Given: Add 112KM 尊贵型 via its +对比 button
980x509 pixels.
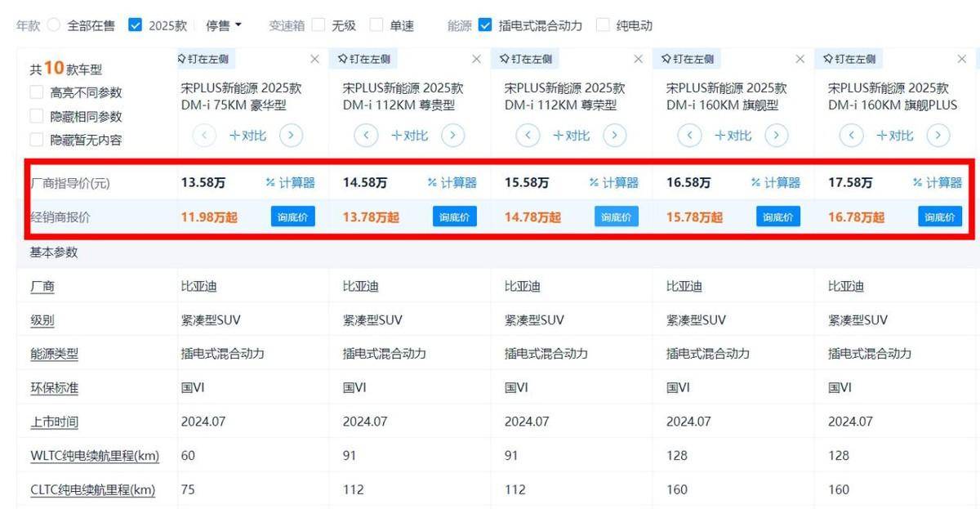Looking at the screenshot, I should click(x=409, y=136).
